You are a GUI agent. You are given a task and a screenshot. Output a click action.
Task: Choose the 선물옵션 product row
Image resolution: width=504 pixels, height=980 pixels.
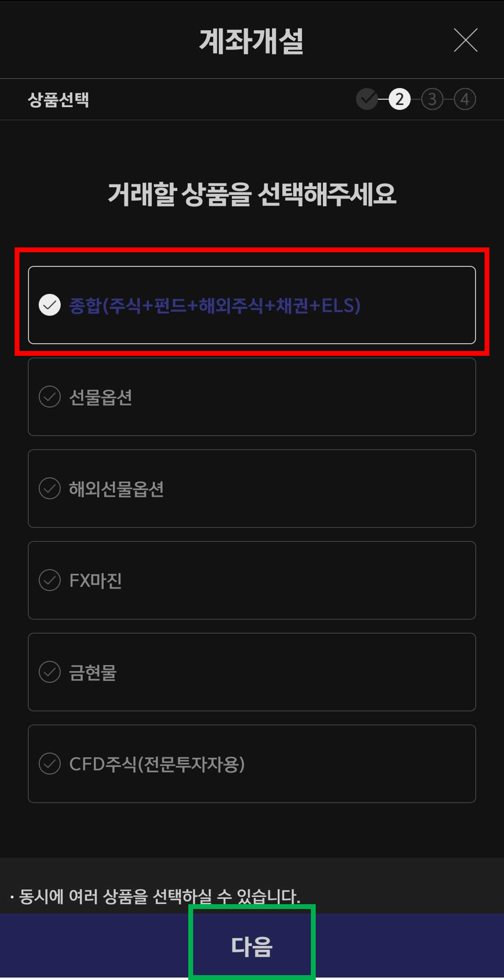[x=252, y=397]
